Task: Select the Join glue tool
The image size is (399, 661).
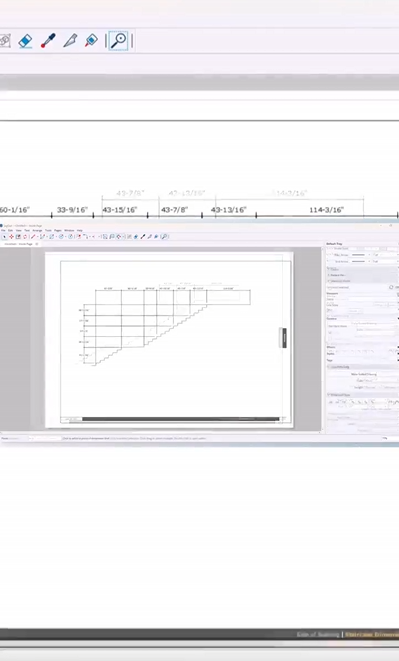Action: pyautogui.click(x=92, y=40)
